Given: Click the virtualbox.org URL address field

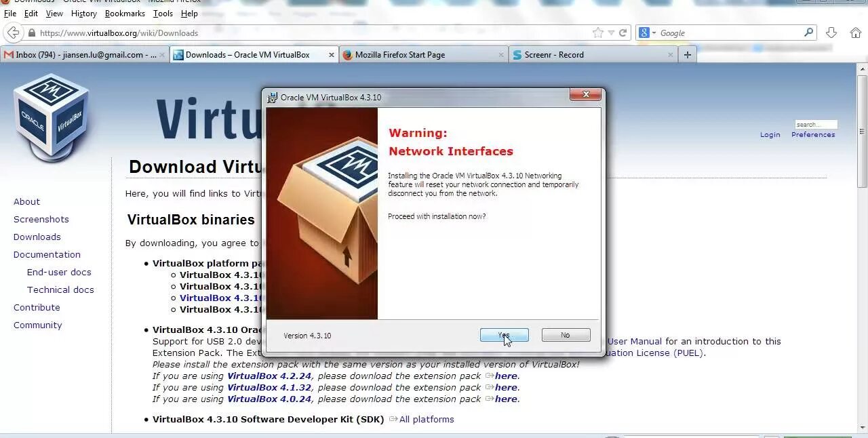Looking at the screenshot, I should click(312, 33).
